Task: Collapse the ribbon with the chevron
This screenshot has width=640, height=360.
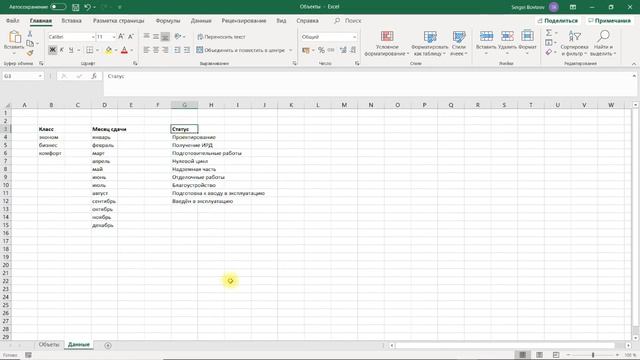Action: (x=634, y=64)
